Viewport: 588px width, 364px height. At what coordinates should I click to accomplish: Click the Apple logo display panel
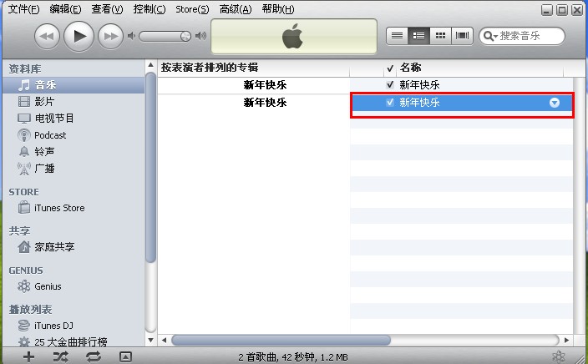coord(294,37)
